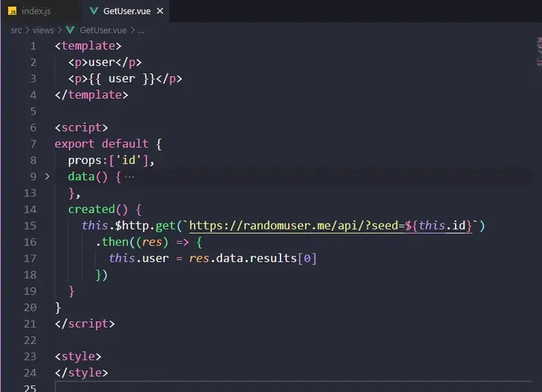
Task: Click the closing </script> tag
Action: pyautogui.click(x=85, y=324)
